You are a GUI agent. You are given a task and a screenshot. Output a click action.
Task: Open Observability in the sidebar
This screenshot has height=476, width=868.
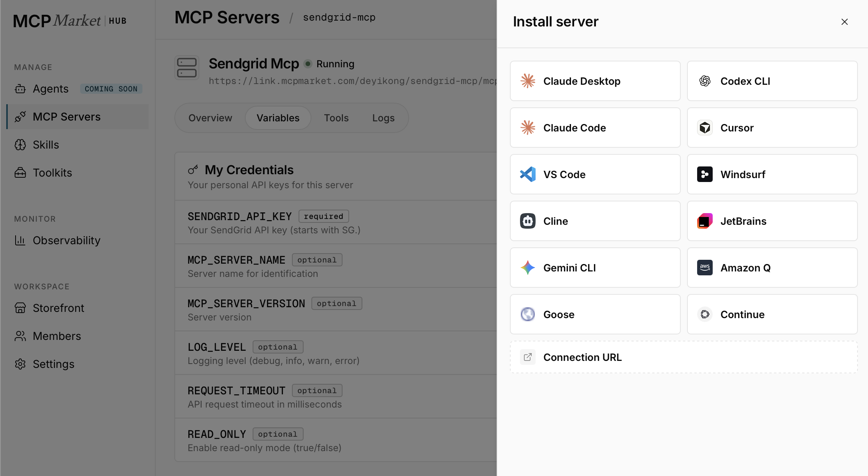click(x=77, y=240)
